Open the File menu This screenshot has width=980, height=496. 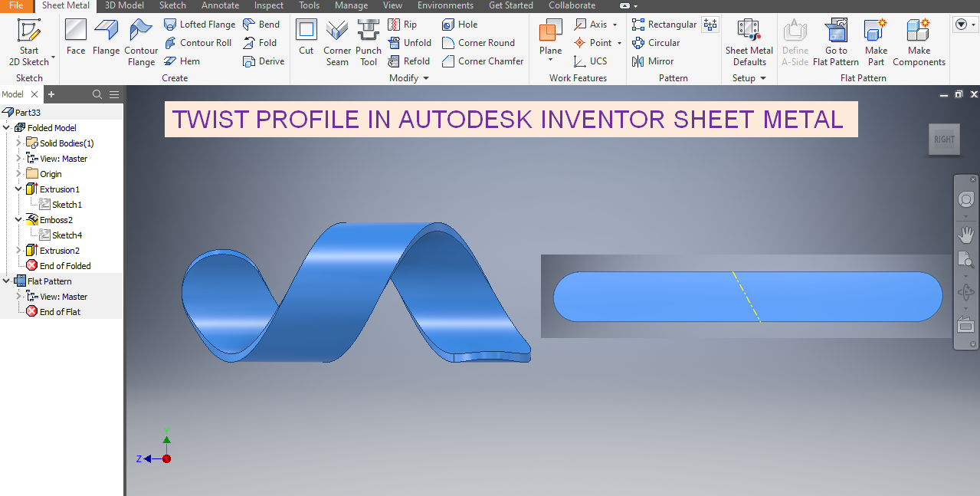coord(17,5)
